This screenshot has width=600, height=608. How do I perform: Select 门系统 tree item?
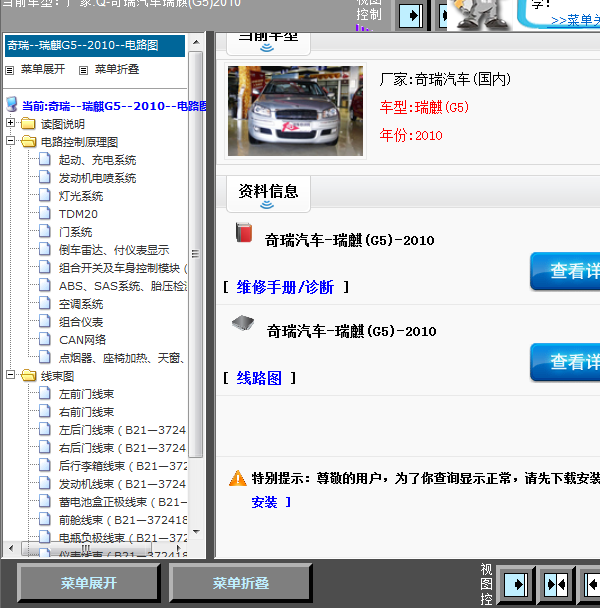pyautogui.click(x=75, y=232)
